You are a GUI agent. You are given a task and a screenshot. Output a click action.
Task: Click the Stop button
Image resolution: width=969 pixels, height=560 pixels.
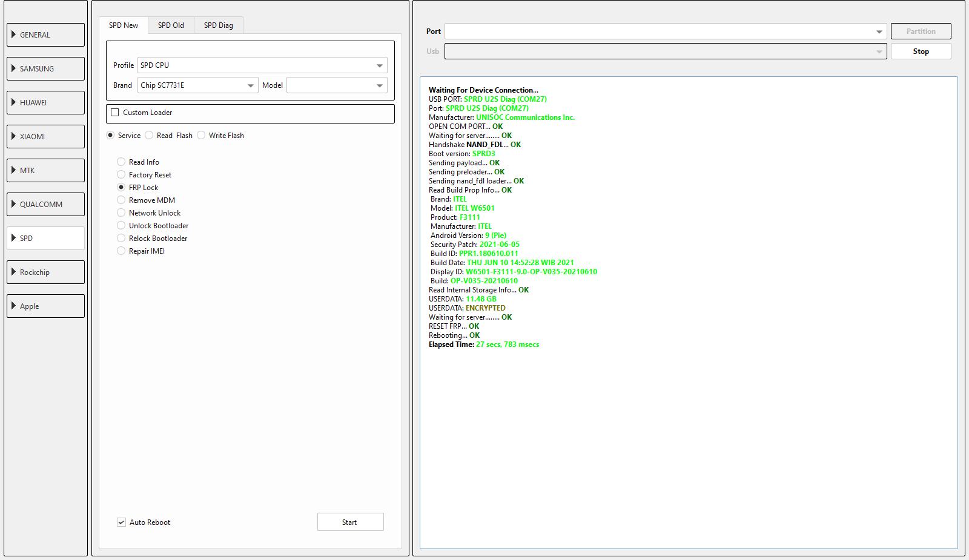pyautogui.click(x=921, y=51)
